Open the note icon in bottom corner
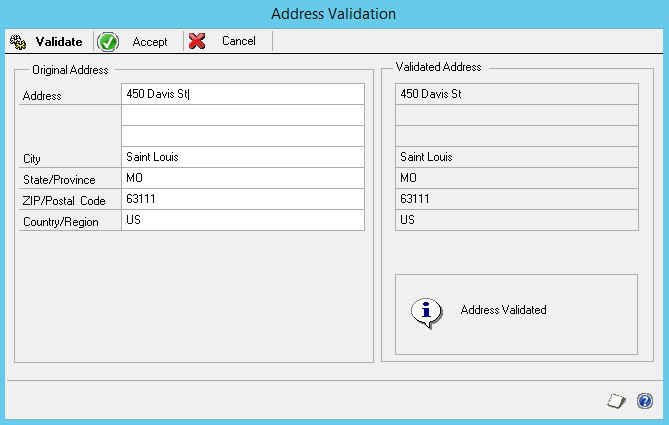The height and width of the screenshot is (425, 669). [x=617, y=401]
